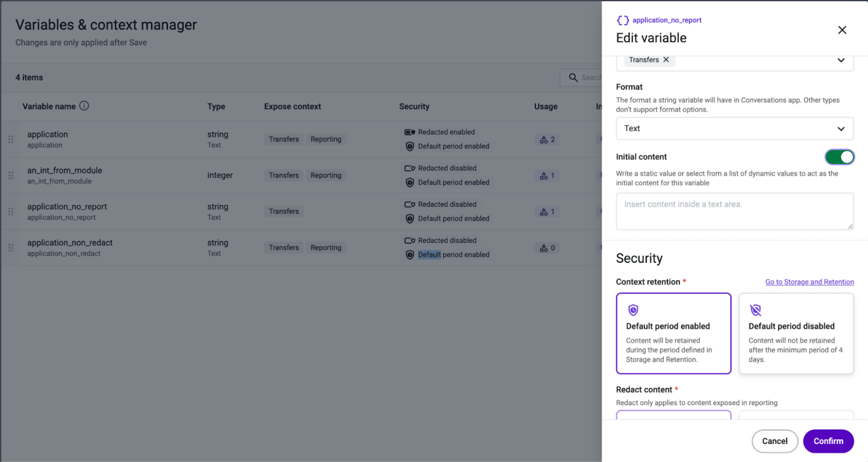The image size is (868, 462).
Task: Click Reporting tag in an_int_from_module row
Action: click(x=325, y=175)
